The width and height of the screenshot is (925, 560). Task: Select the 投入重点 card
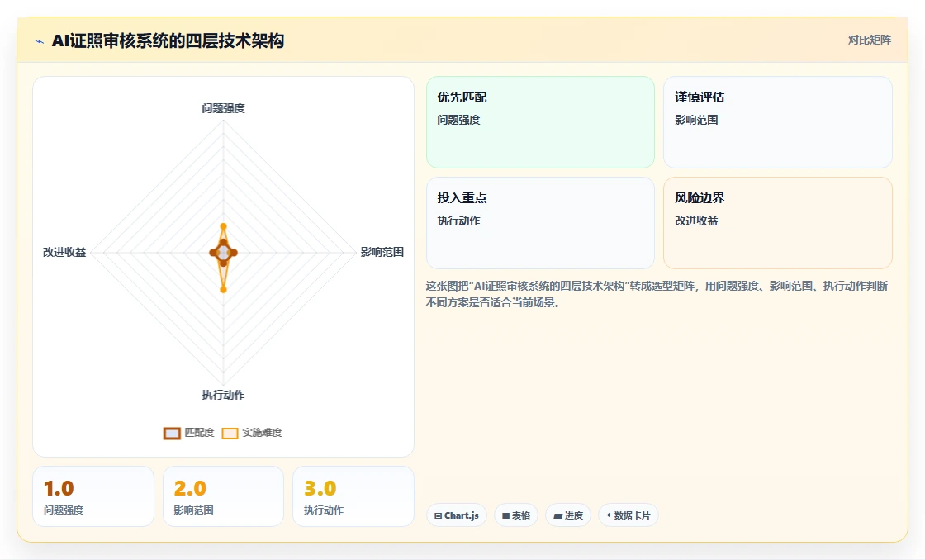point(540,223)
